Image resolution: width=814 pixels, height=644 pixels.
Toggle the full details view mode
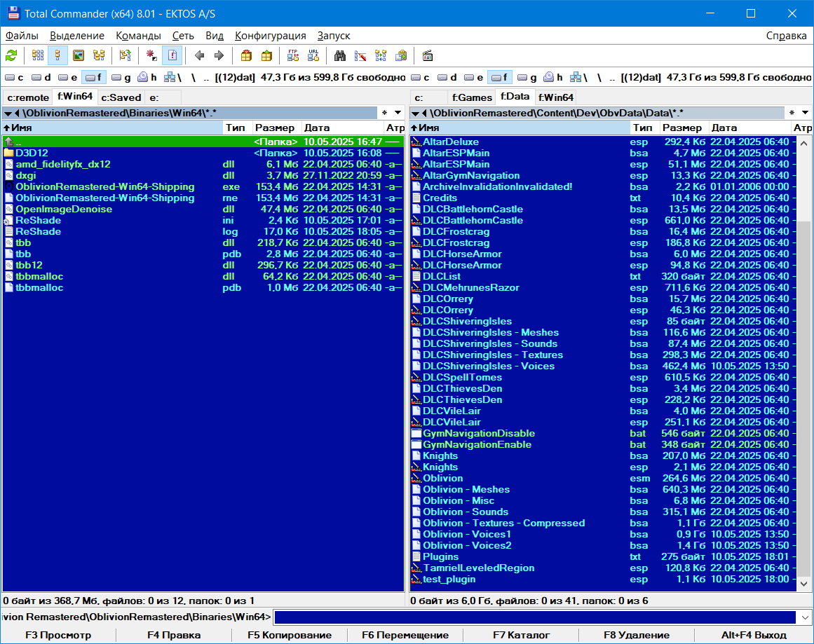click(x=57, y=55)
